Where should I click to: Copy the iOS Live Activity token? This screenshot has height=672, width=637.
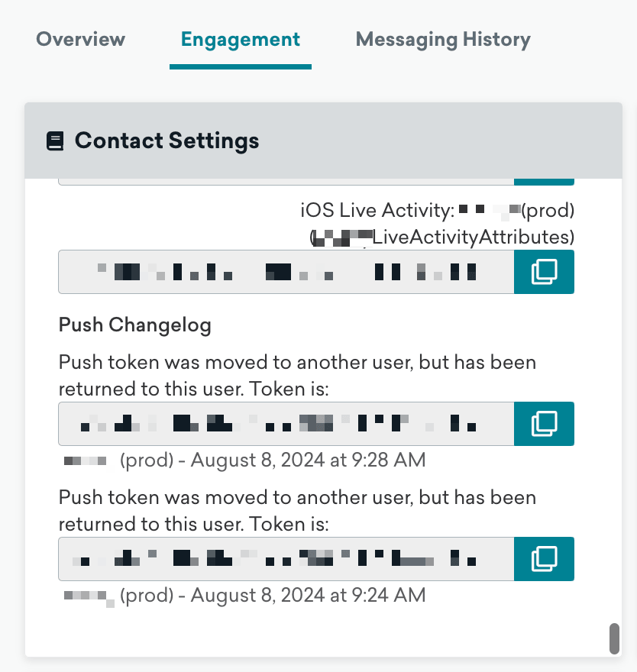(544, 272)
